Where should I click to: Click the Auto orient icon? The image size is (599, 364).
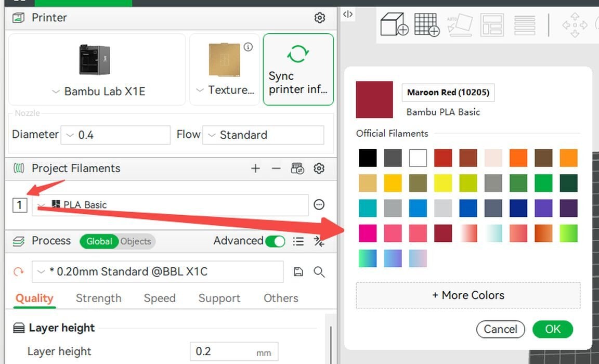pyautogui.click(x=460, y=24)
